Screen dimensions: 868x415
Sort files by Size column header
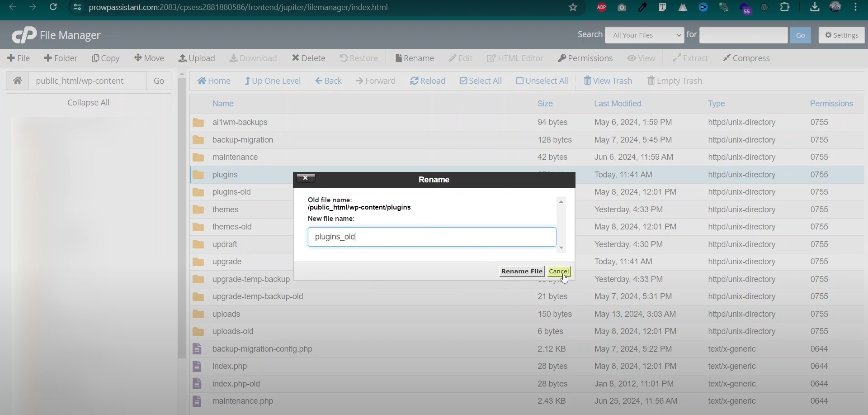[x=545, y=104]
